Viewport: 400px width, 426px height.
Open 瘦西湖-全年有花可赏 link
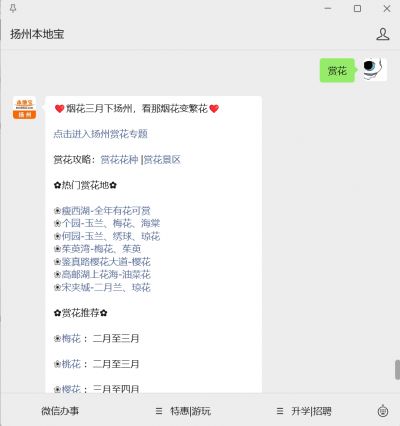tap(106, 211)
